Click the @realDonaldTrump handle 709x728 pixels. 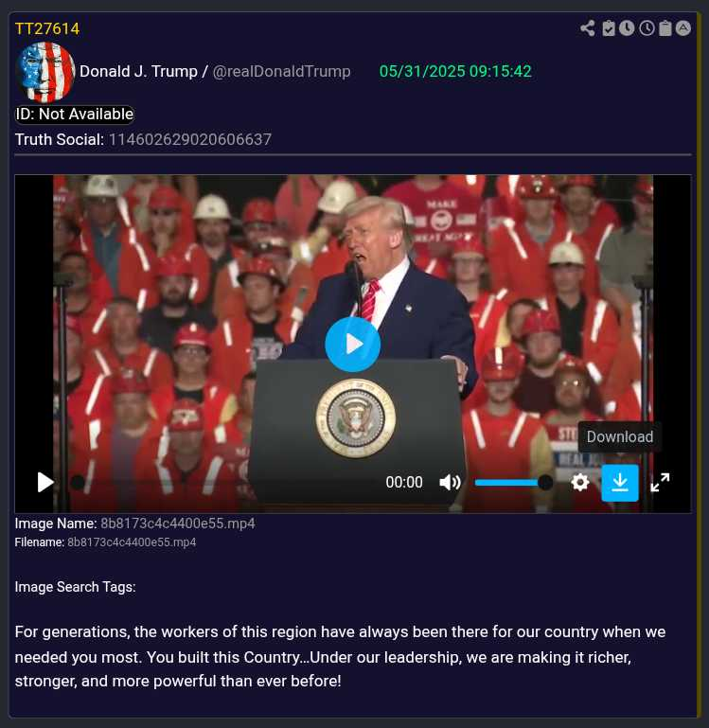[x=281, y=71]
